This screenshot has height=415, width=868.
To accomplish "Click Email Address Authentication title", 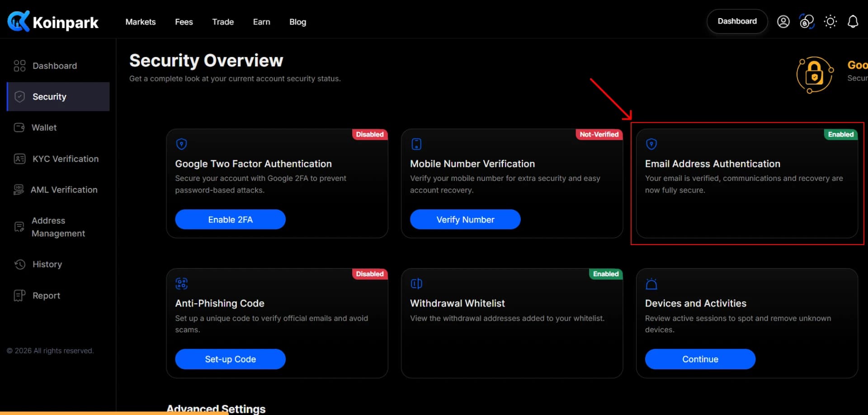I will coord(713,164).
